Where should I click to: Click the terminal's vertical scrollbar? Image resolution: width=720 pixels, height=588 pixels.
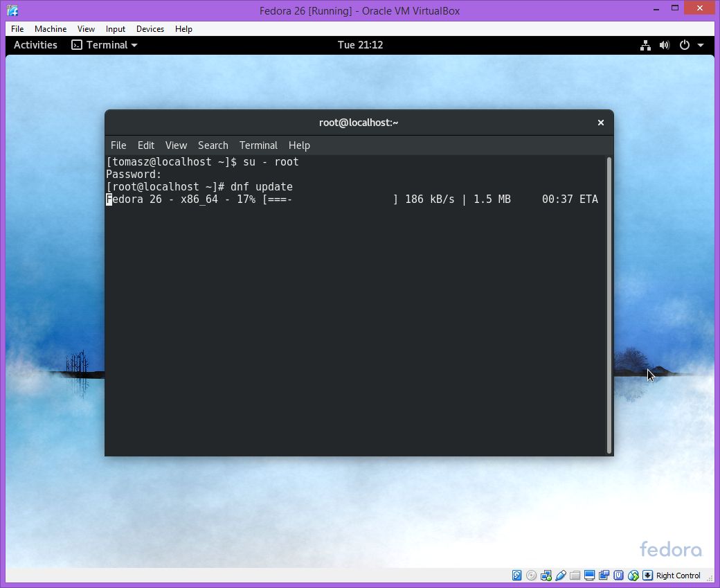point(609,305)
